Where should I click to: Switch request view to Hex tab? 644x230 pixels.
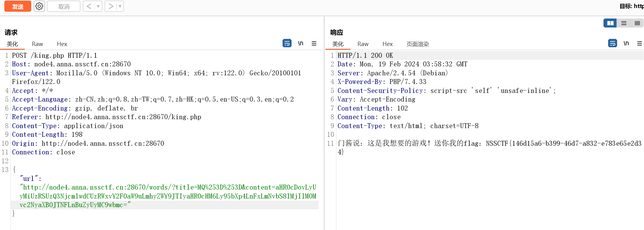pyautogui.click(x=62, y=44)
